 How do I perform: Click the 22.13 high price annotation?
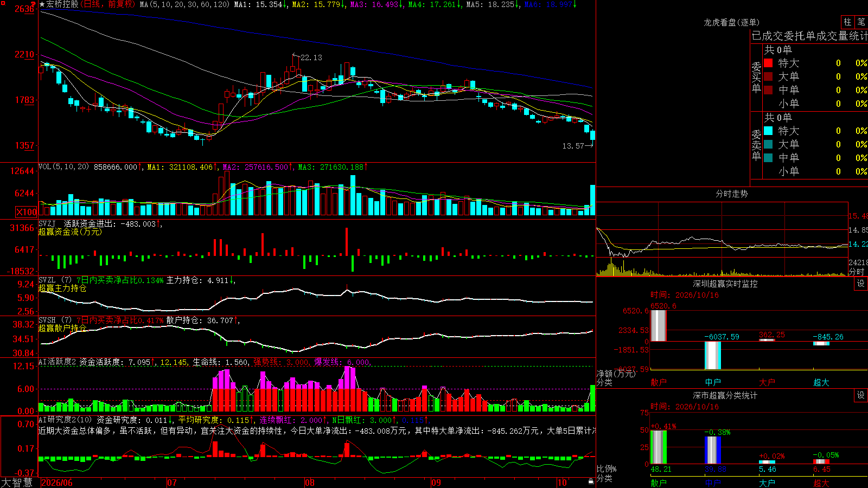(x=311, y=57)
